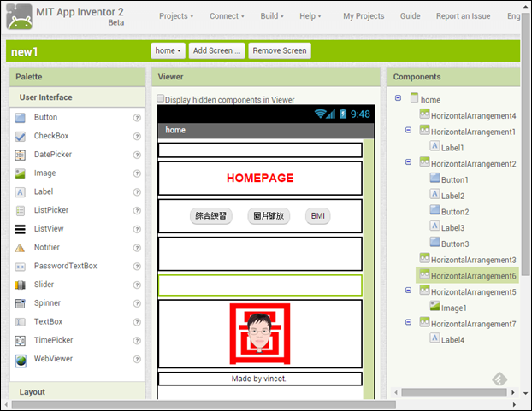This screenshot has height=411, width=532.
Task: Collapse the home screen tree node
Action: click(398, 98)
